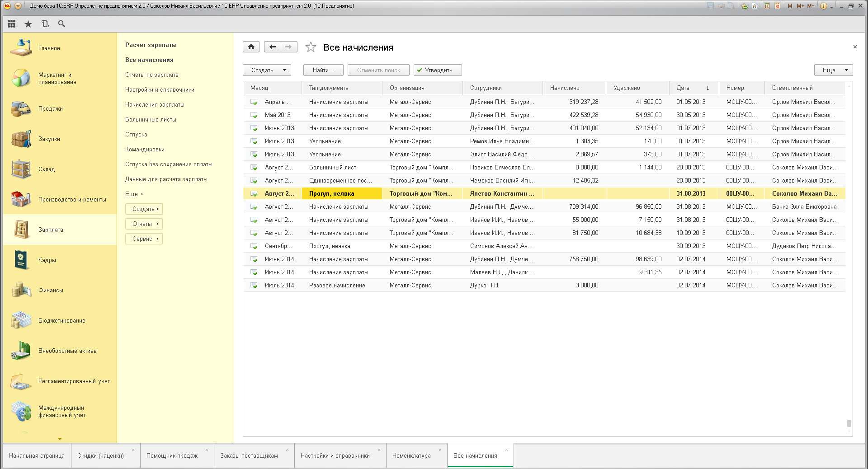
Task: Open the search magnifier in top toolbar
Action: (x=61, y=24)
